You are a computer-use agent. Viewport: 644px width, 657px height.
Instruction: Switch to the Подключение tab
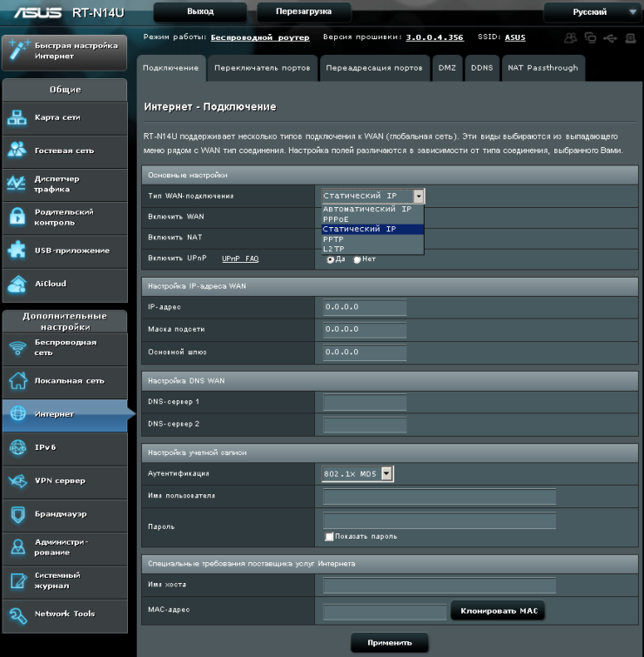tap(171, 68)
